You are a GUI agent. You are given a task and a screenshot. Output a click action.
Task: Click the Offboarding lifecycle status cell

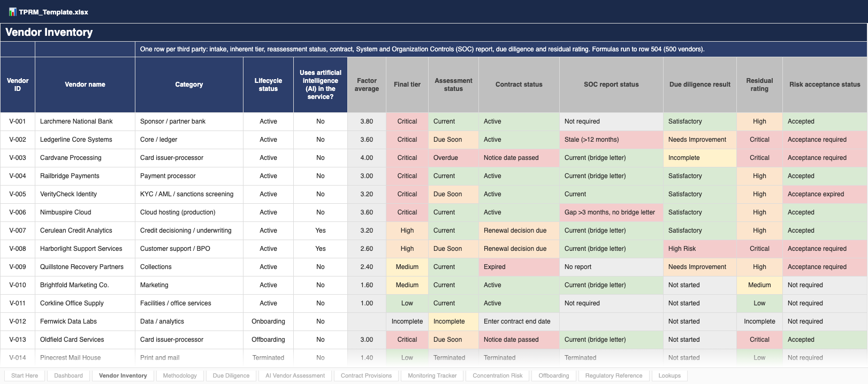click(x=268, y=340)
